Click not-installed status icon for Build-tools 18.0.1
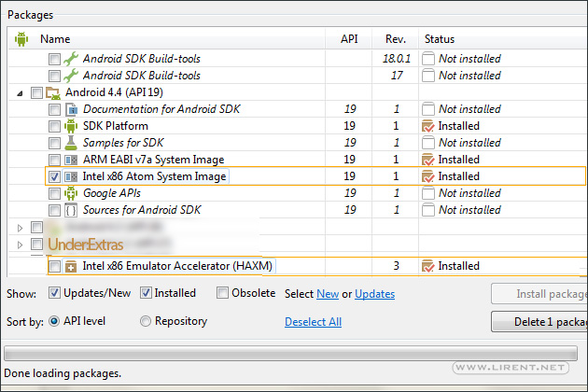The image size is (588, 392). click(428, 59)
